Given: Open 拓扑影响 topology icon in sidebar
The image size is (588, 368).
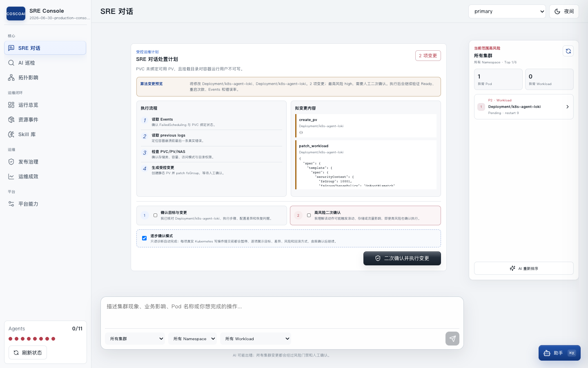Looking at the screenshot, I should (11, 78).
